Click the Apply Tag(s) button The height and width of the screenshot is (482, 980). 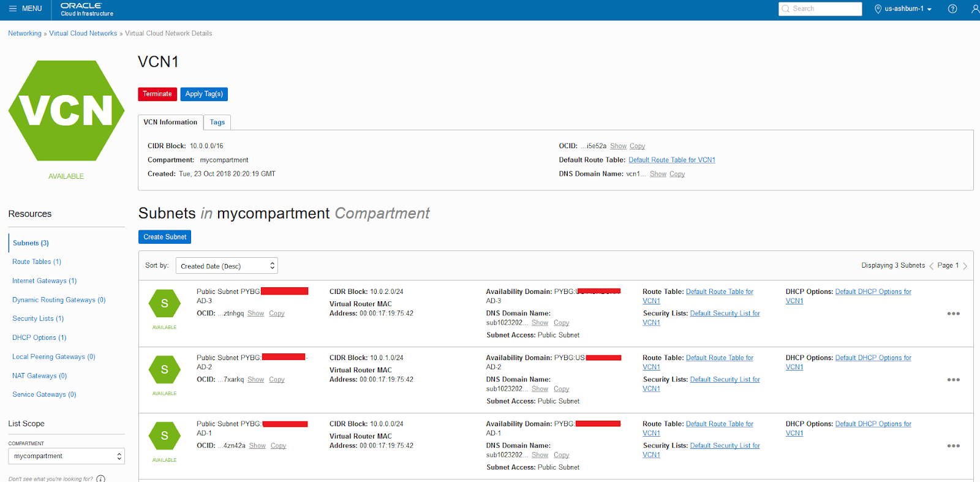(204, 94)
